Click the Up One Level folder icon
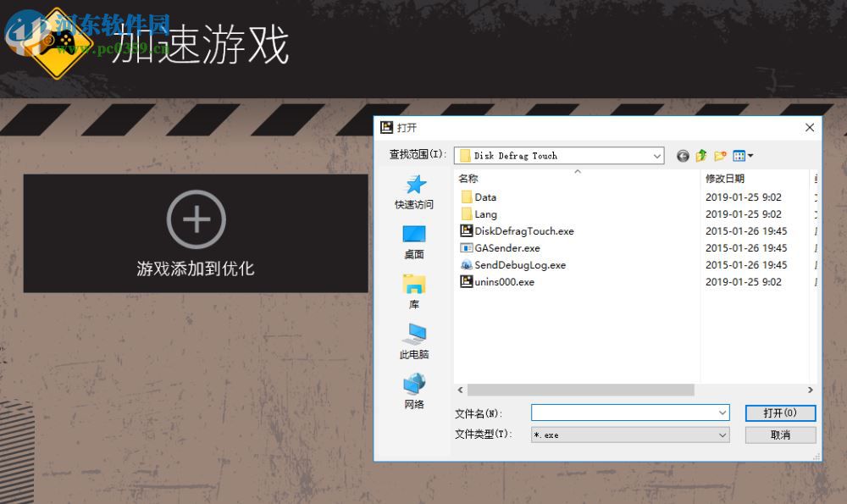 [x=701, y=156]
